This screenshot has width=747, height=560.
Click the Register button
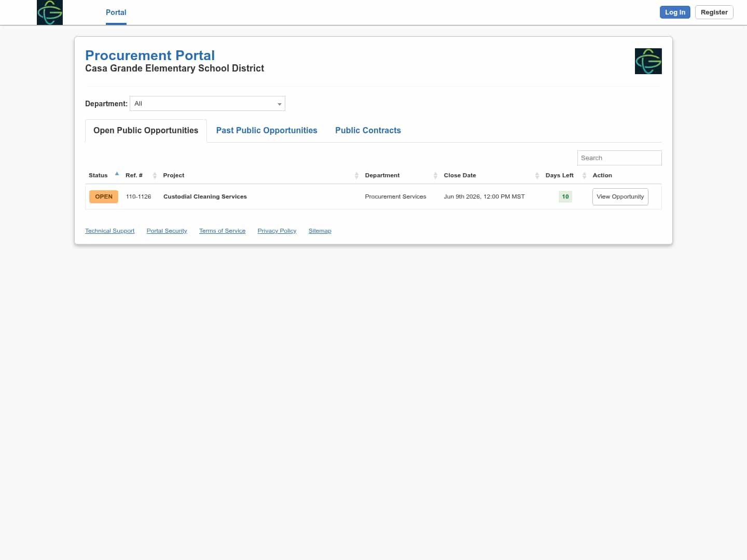click(714, 12)
